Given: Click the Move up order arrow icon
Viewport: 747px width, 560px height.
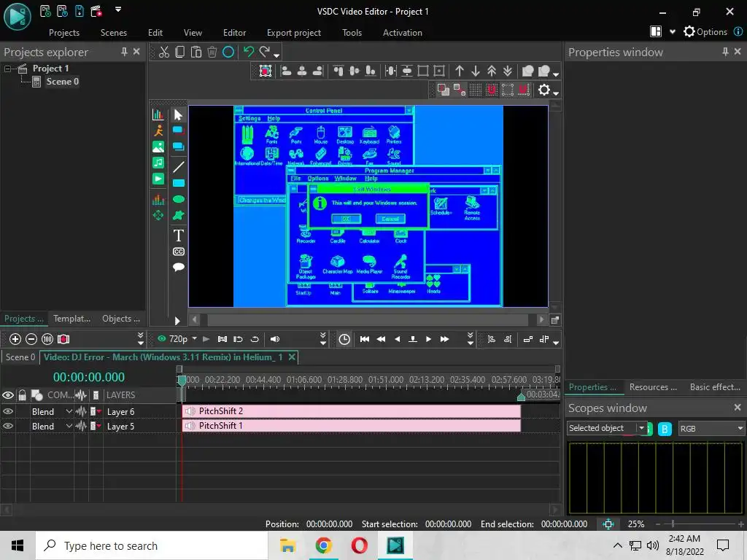Looking at the screenshot, I should tap(460, 71).
